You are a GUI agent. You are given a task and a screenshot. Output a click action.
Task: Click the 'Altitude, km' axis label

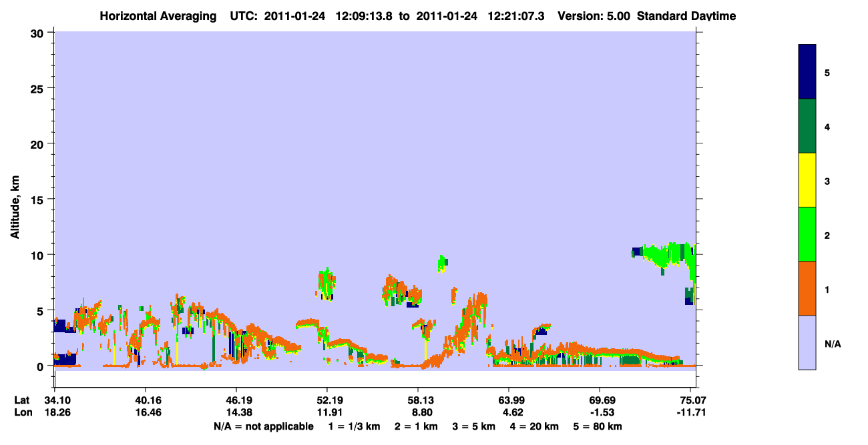click(15, 207)
